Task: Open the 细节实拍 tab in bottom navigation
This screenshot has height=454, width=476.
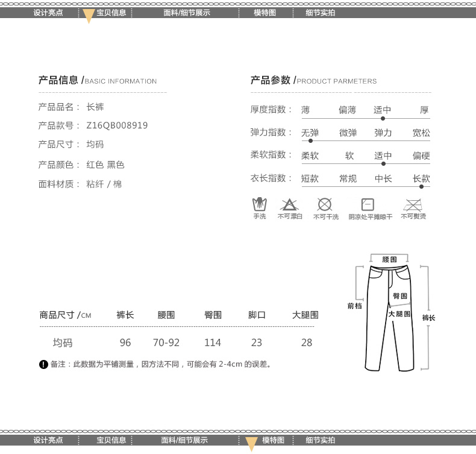Action: tap(321, 440)
